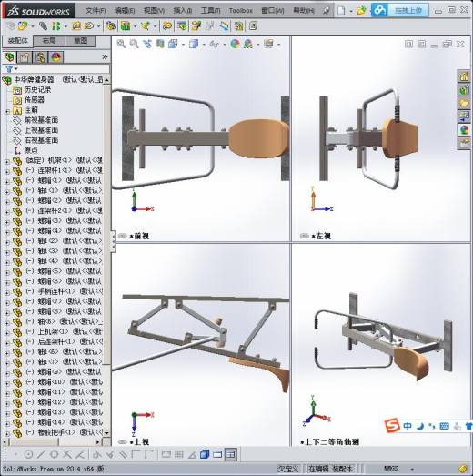Switch to the 布局 tab
473x476 pixels.
tap(49, 41)
